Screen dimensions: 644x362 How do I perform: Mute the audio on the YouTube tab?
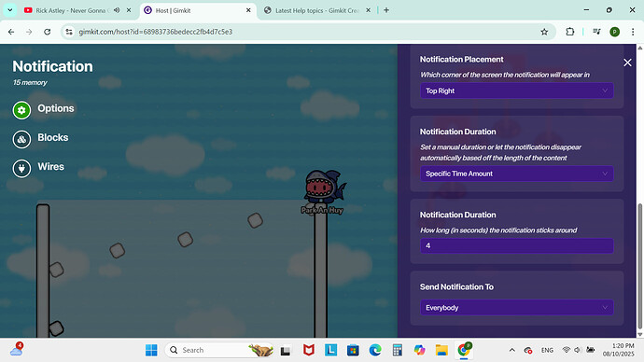pyautogui.click(x=117, y=10)
